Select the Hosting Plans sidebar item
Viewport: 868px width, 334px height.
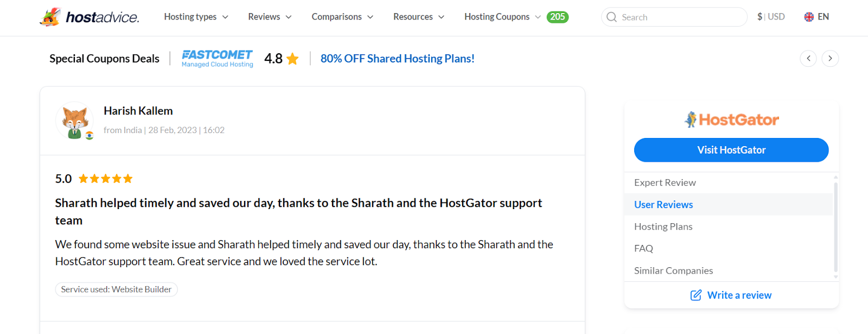click(x=663, y=226)
